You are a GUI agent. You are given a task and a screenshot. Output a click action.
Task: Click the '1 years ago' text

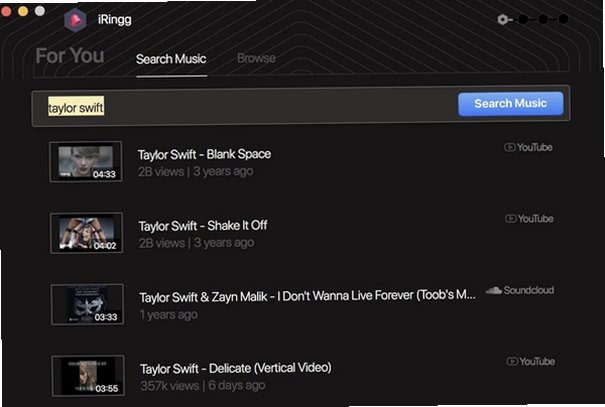tap(169, 314)
